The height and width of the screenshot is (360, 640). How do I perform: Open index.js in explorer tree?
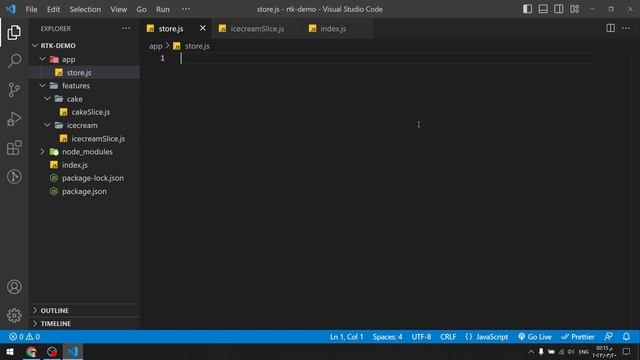point(85,165)
